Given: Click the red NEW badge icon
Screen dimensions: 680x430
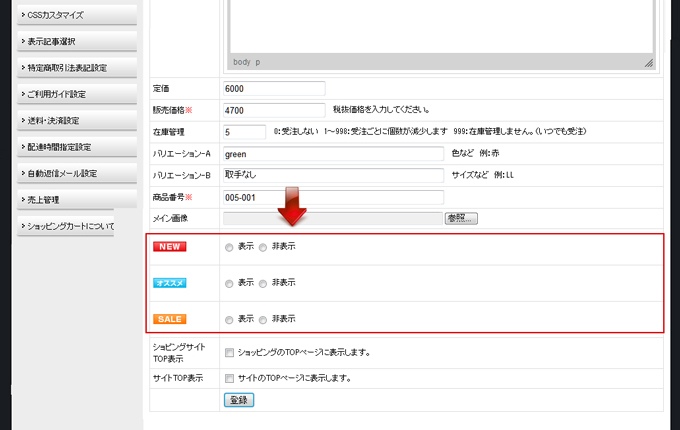Looking at the screenshot, I should 169,246.
